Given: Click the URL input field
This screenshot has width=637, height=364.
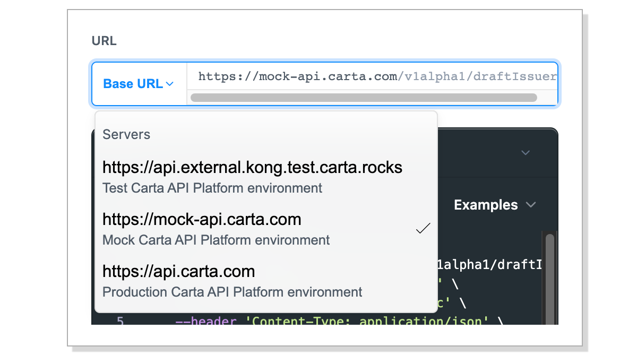Looking at the screenshot, I should tap(372, 76).
